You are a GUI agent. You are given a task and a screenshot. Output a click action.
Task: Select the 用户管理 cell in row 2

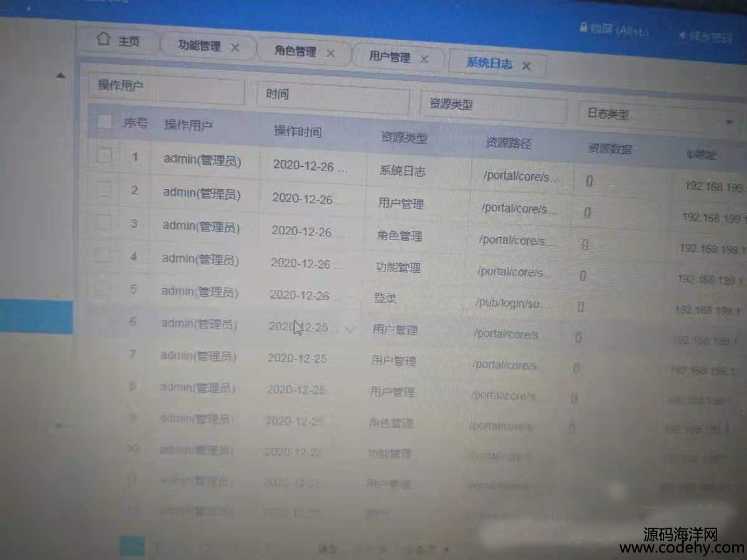pos(401,203)
